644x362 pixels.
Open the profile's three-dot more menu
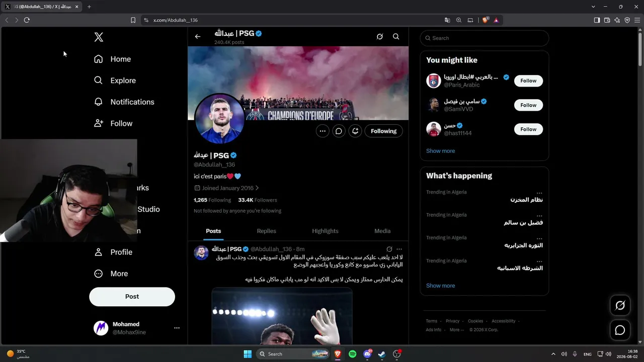(x=323, y=131)
